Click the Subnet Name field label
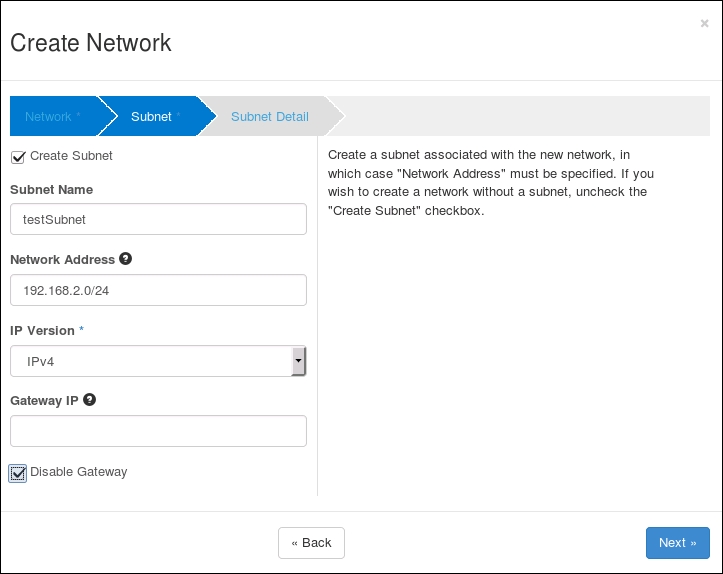The image size is (723, 574). [x=51, y=189]
